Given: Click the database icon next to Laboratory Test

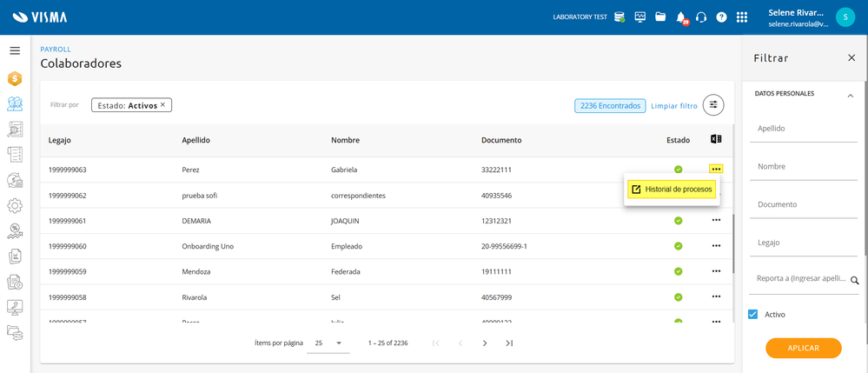Looking at the screenshot, I should coord(620,17).
